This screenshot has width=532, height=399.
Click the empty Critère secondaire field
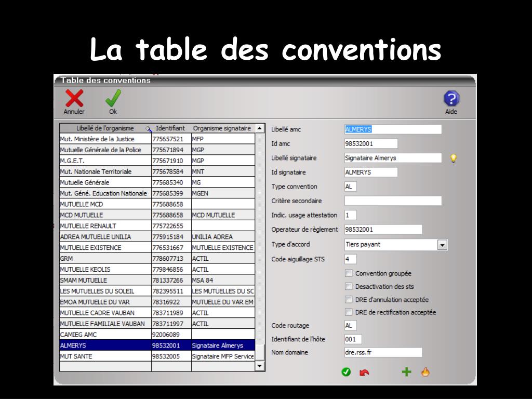click(x=393, y=201)
